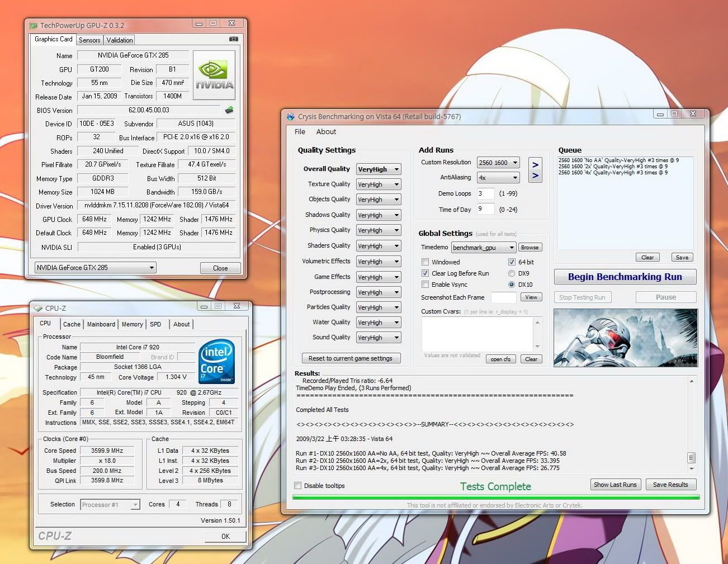Toggle Clear Log Before Run checkbox

426,273
